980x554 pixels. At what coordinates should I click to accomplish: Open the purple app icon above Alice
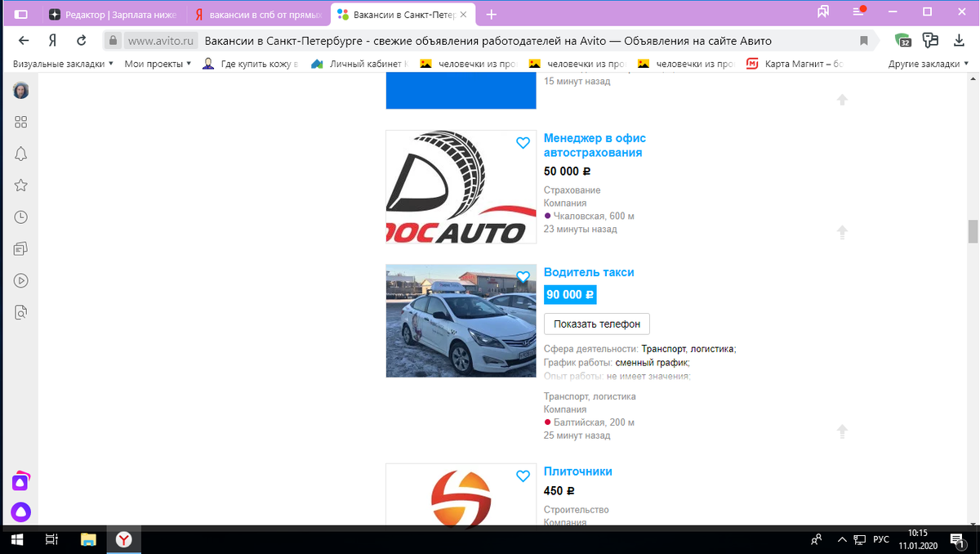coord(21,480)
